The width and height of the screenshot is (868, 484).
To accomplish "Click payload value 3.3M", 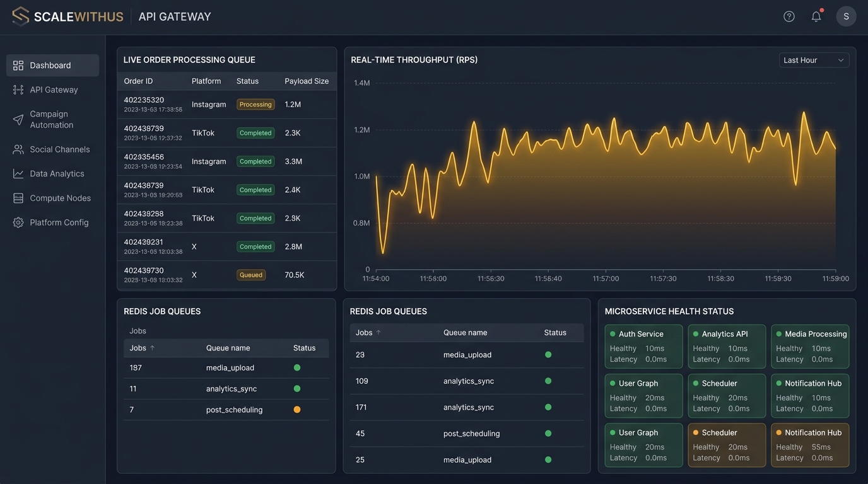I will tap(293, 161).
